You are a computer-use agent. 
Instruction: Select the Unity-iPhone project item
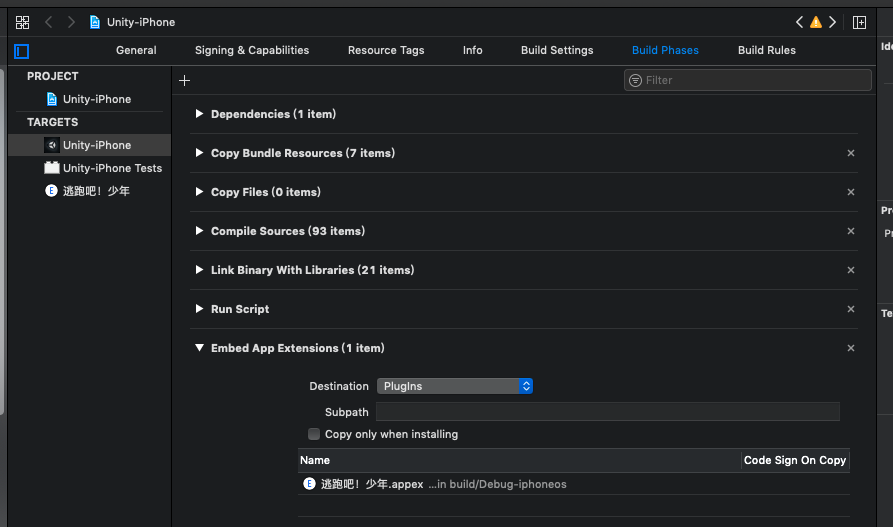coord(96,99)
